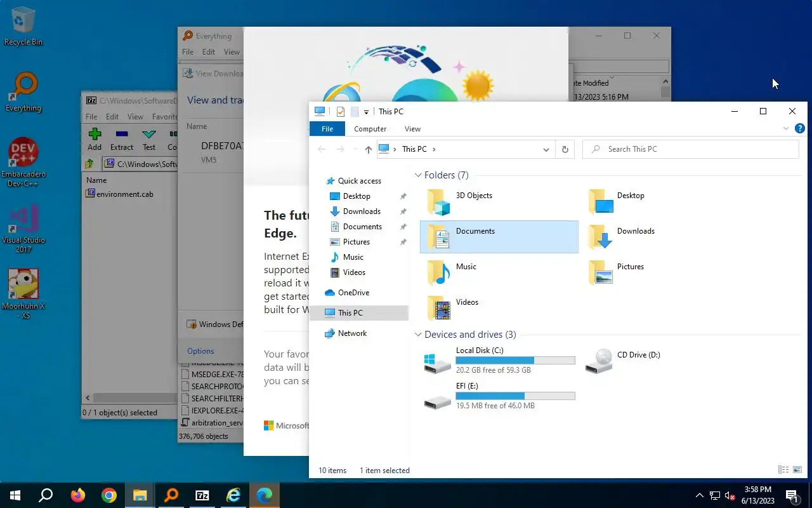Click Name column header in 7-Zip
The width and height of the screenshot is (812, 508).
click(x=96, y=180)
